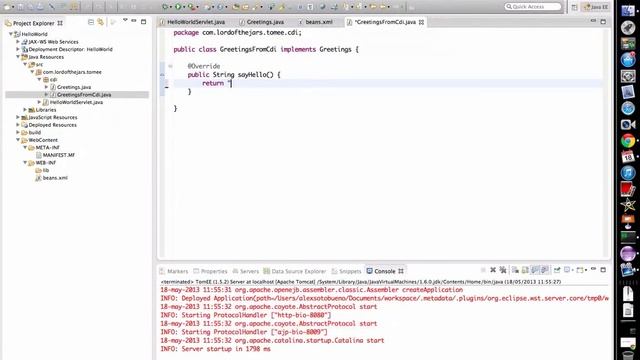Select beans.xml in Project Explorer tree
Viewport: 640px width, 360px height.
click(x=55, y=178)
